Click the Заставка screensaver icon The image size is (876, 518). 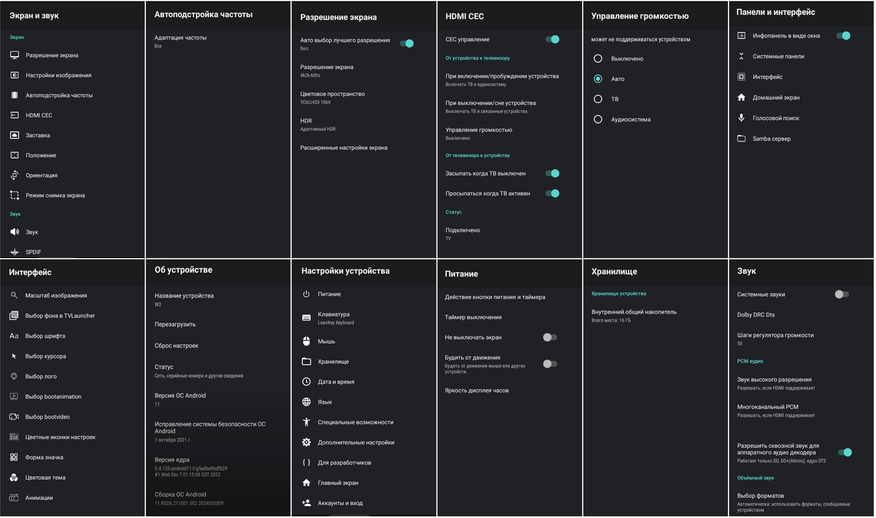15,135
